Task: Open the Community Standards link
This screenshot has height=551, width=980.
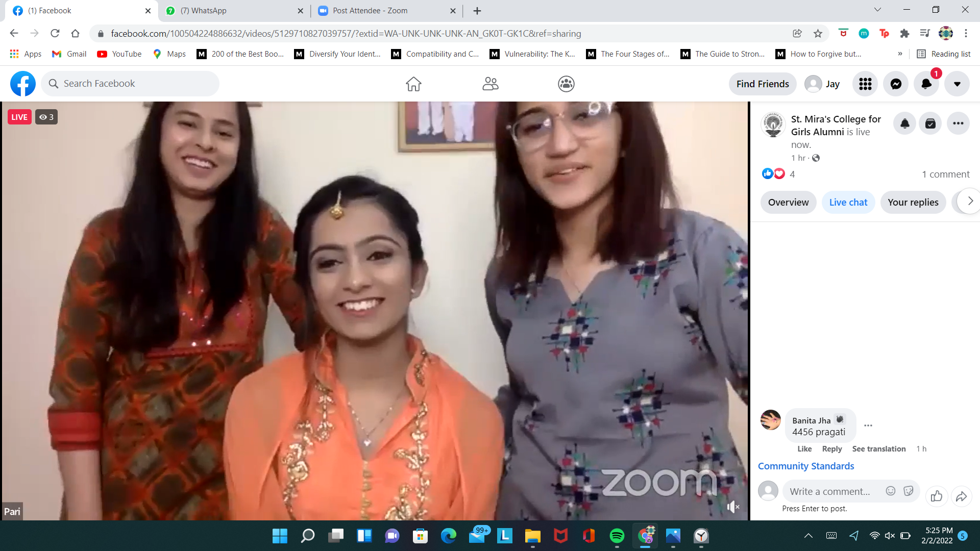Action: click(x=805, y=466)
